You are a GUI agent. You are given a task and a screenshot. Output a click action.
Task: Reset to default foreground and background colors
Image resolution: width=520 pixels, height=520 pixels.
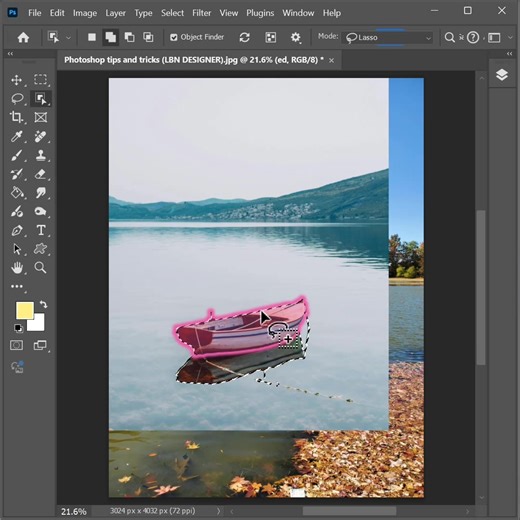[x=19, y=328]
